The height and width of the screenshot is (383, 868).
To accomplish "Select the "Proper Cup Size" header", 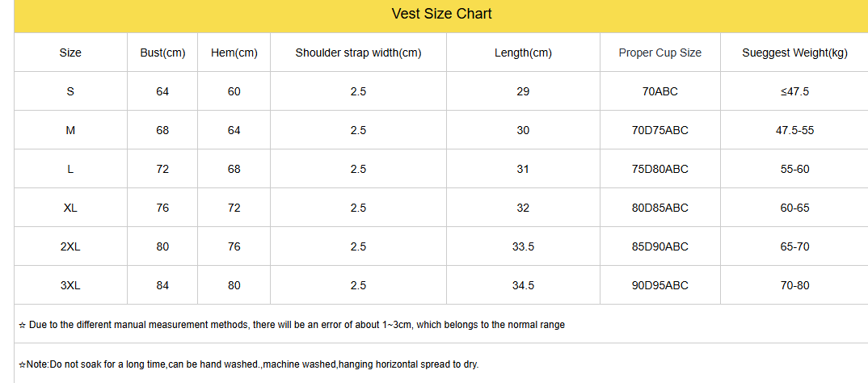I will [659, 53].
